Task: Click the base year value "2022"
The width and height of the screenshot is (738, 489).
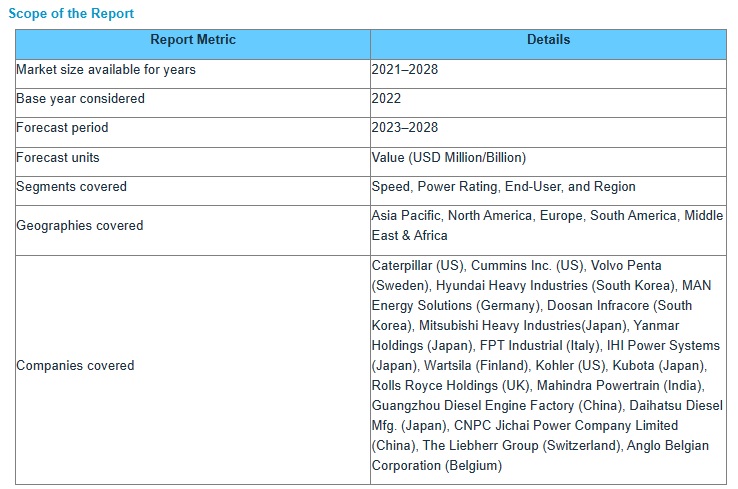Action: pyautogui.click(x=387, y=99)
